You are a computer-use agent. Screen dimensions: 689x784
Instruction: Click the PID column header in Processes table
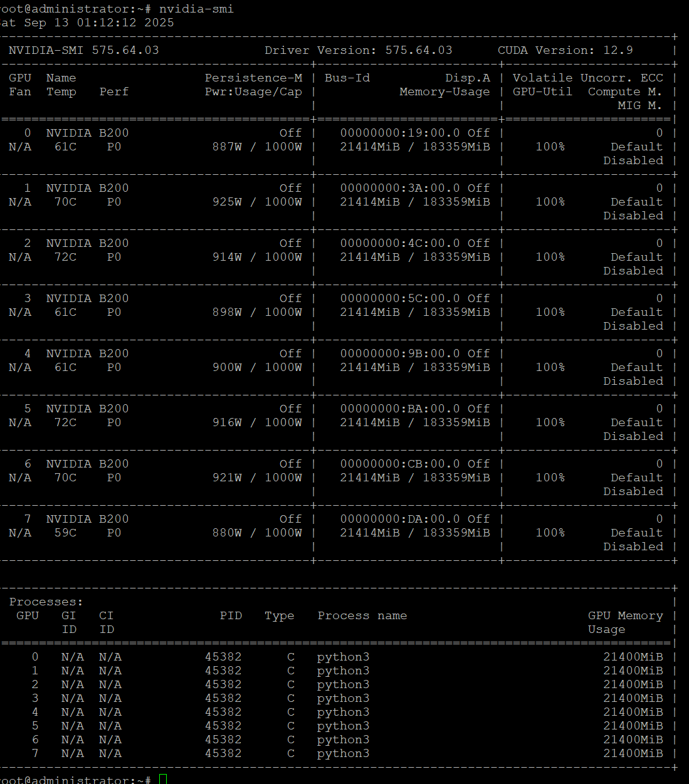point(231,615)
